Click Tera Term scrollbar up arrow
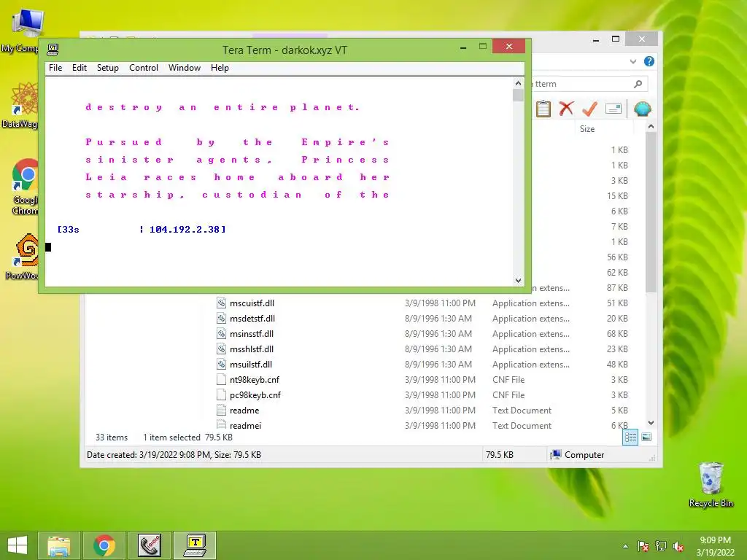The height and width of the screenshot is (560, 747). (x=519, y=83)
